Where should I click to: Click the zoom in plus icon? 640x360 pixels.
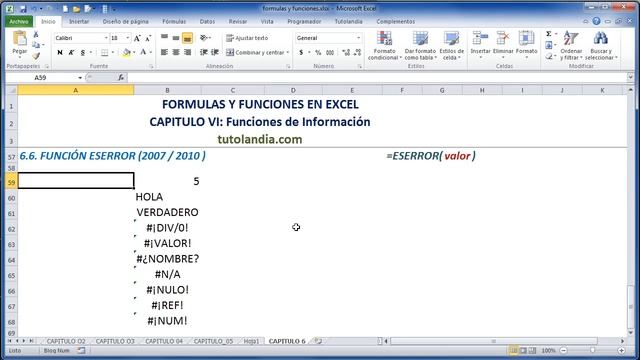click(x=621, y=351)
